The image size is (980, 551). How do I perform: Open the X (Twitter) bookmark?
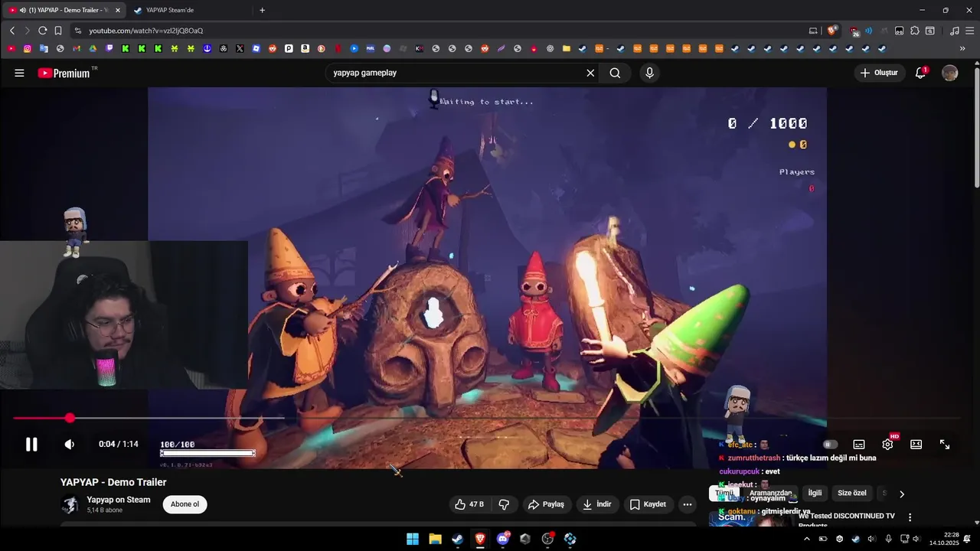pos(240,48)
